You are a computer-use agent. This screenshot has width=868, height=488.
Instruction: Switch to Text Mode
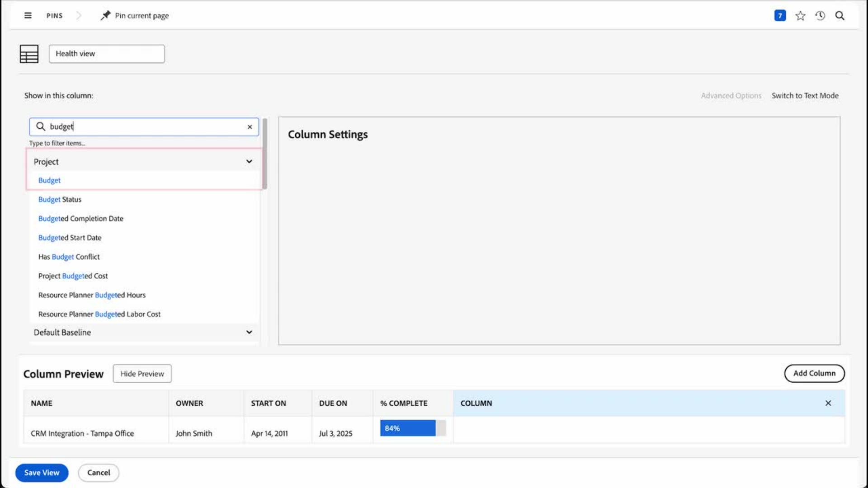coord(805,95)
